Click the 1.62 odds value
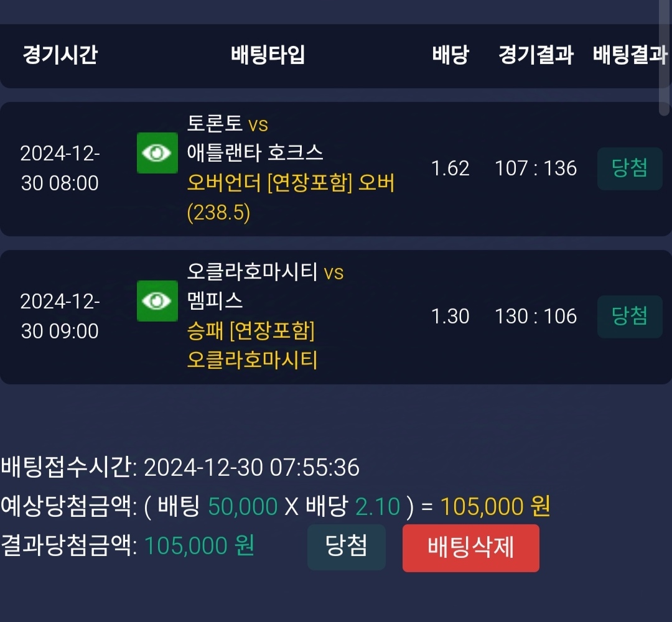 (450, 169)
